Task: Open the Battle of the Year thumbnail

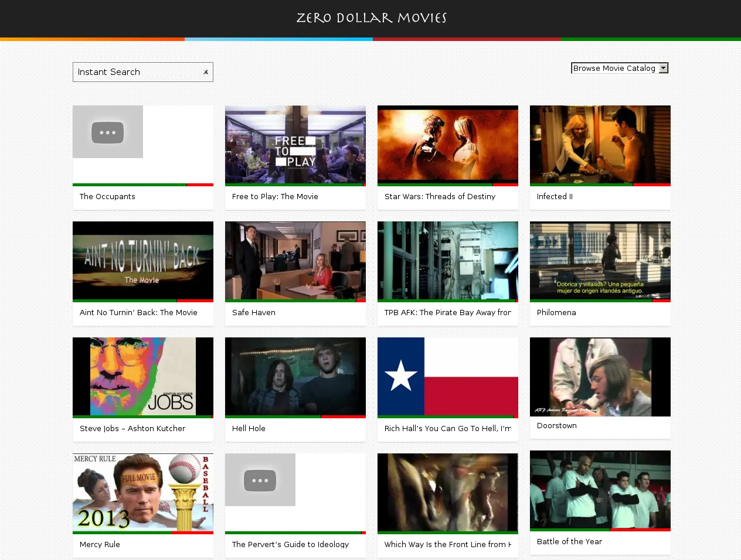Action: coord(600,490)
